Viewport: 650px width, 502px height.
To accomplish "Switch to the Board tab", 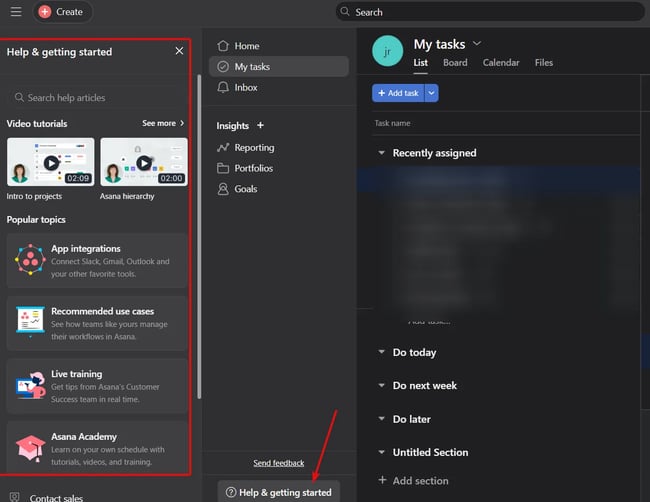I will pos(455,63).
